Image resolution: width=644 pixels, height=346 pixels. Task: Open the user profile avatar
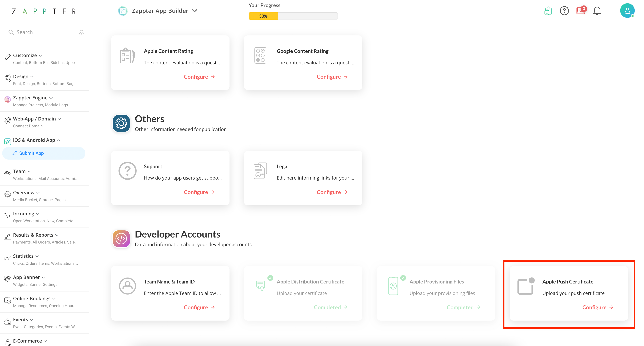pyautogui.click(x=627, y=11)
